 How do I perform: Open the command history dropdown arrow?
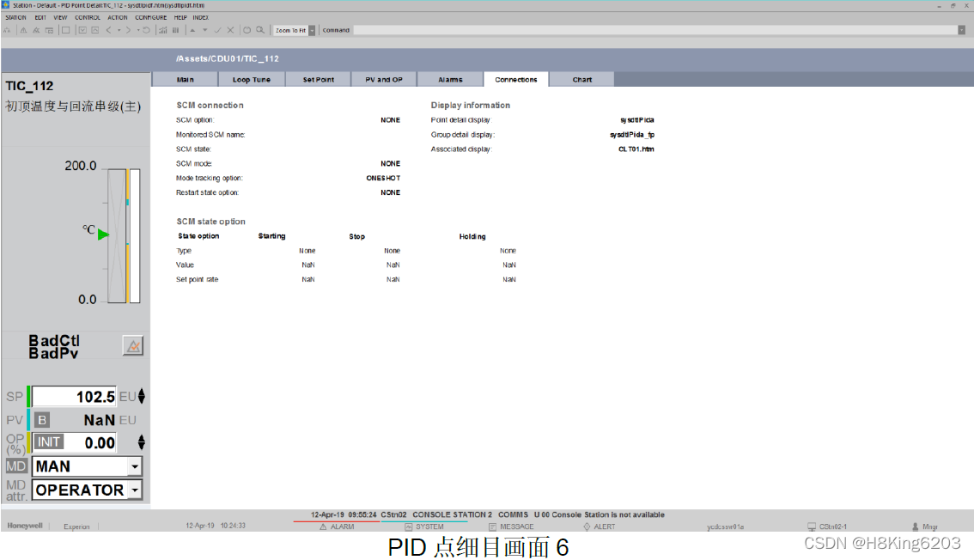pos(962,30)
